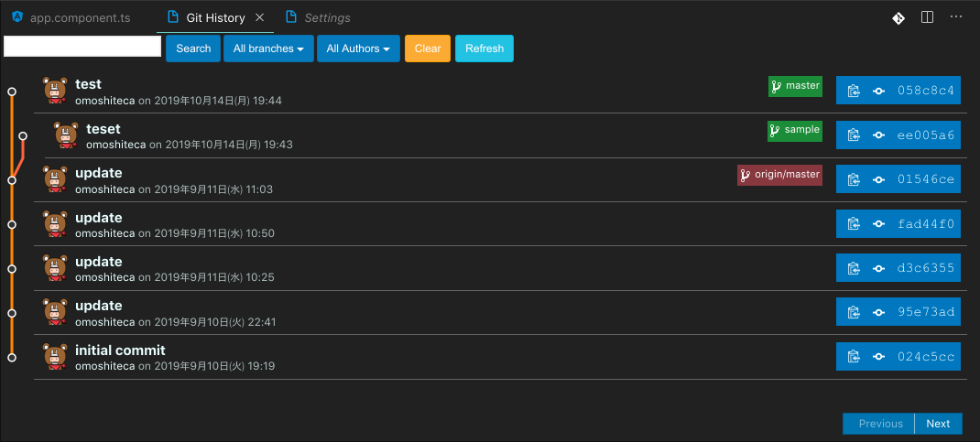The width and height of the screenshot is (980, 442).
Task: Open the 'initial commit' title
Action: (x=120, y=350)
